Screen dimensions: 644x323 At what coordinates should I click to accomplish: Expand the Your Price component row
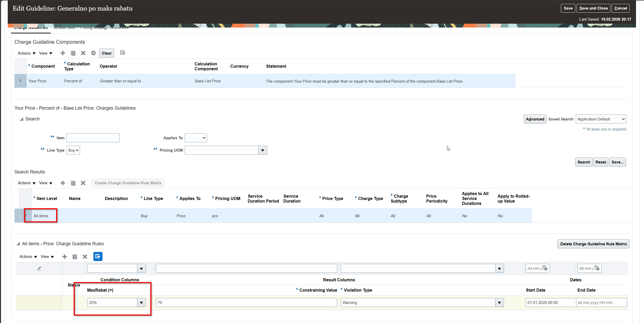(x=20, y=81)
